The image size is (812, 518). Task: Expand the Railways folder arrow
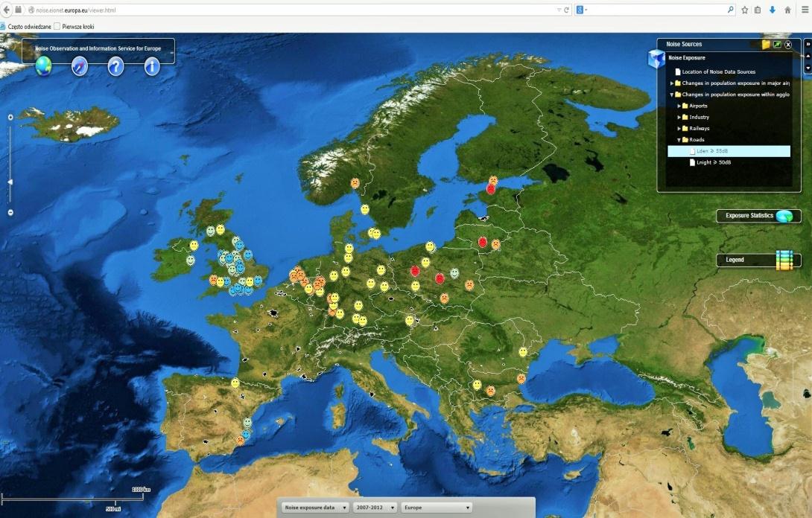pos(679,129)
